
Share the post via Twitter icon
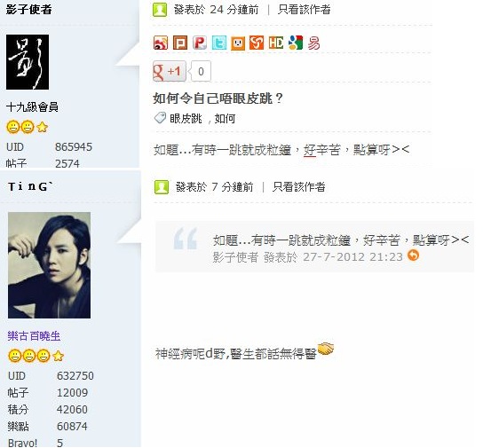(x=219, y=43)
